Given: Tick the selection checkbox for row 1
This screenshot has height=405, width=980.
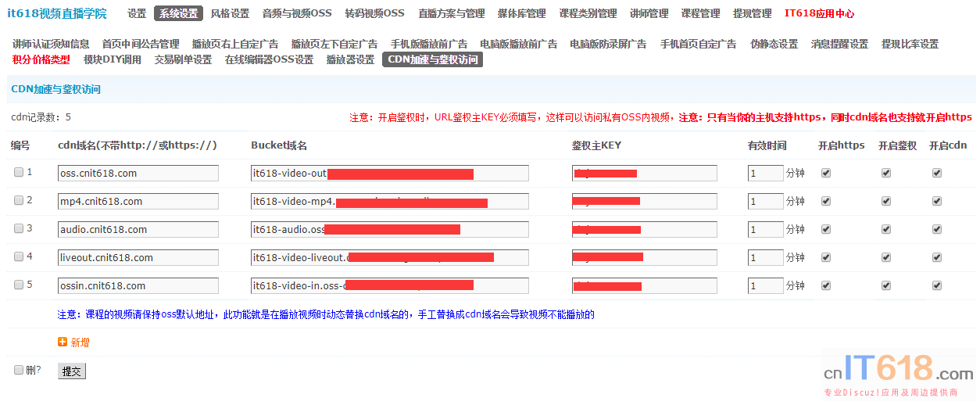Looking at the screenshot, I should [19, 173].
